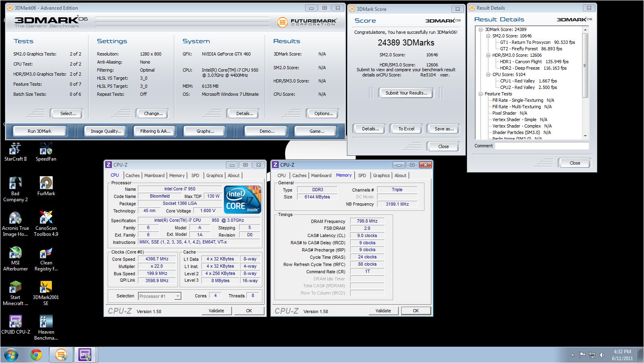Select CPU1 - Red Valley row
644x363 pixels.
(528, 81)
